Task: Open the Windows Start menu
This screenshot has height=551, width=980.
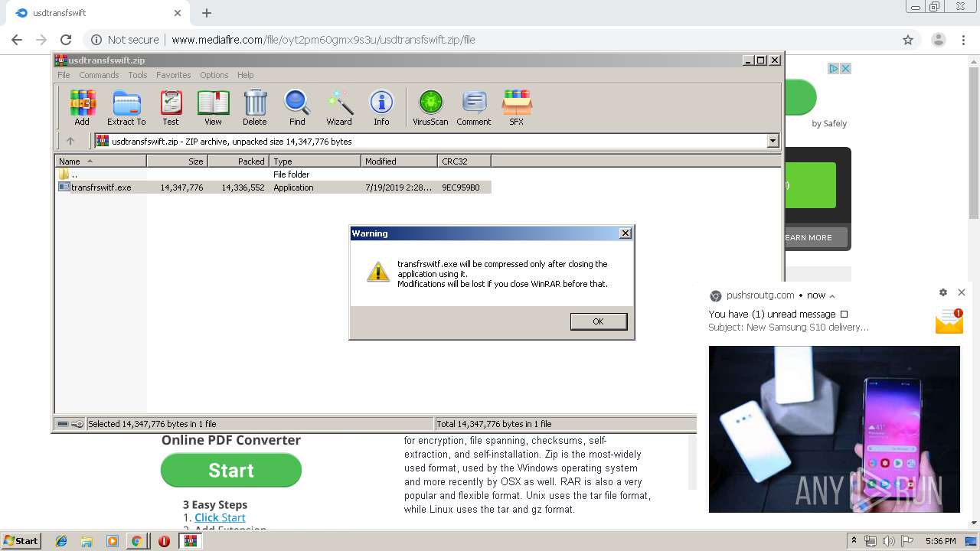Action: [x=21, y=540]
